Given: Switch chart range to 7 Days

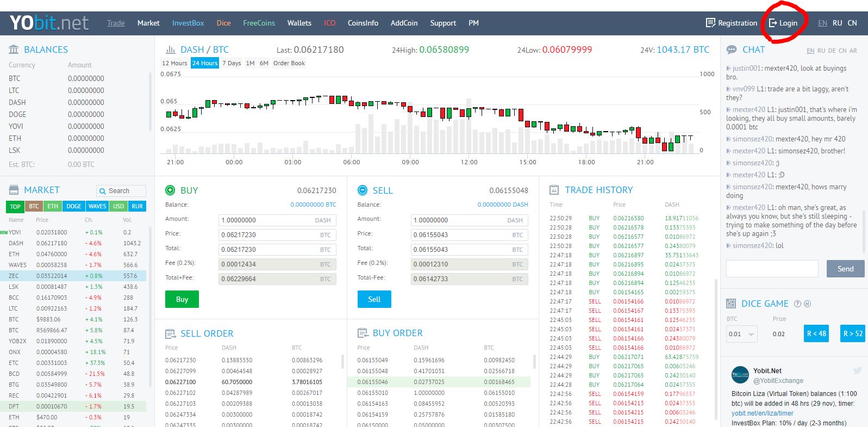Looking at the screenshot, I should 232,63.
